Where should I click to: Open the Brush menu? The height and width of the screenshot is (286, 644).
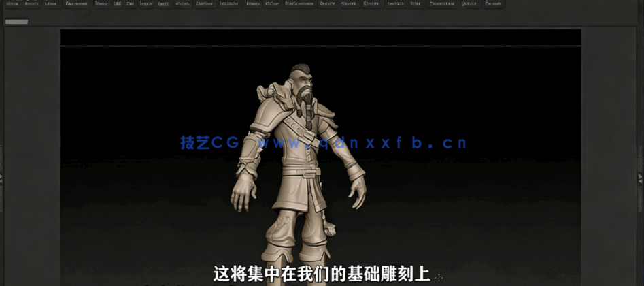click(x=32, y=4)
